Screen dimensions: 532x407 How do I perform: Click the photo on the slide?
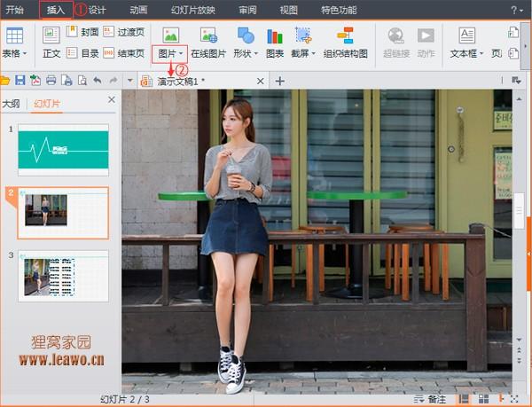click(317, 241)
